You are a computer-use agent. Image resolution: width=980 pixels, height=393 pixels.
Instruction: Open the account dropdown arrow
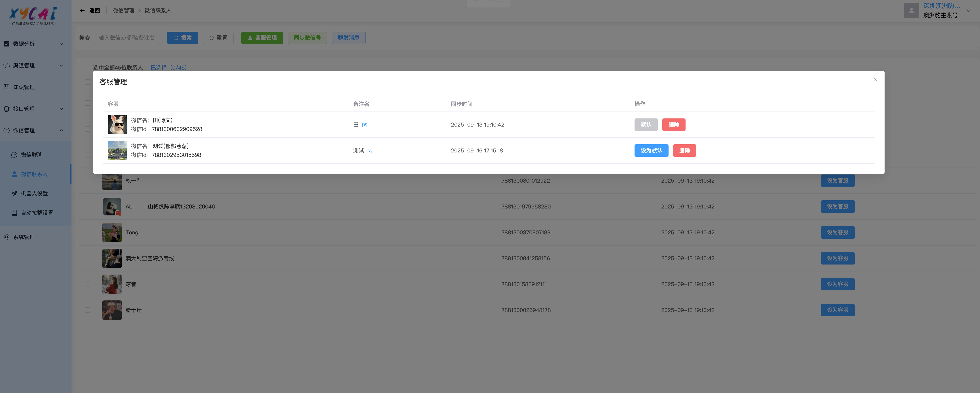[x=969, y=11]
